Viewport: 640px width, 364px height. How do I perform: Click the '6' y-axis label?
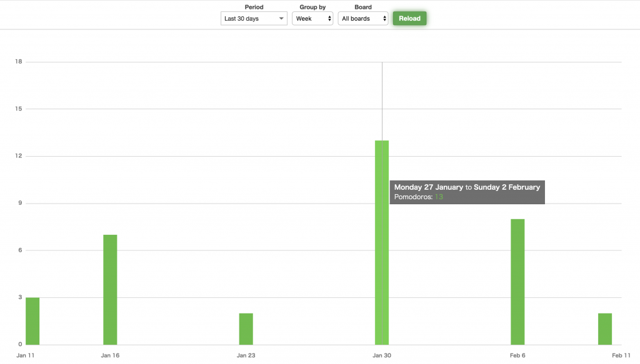click(21, 250)
